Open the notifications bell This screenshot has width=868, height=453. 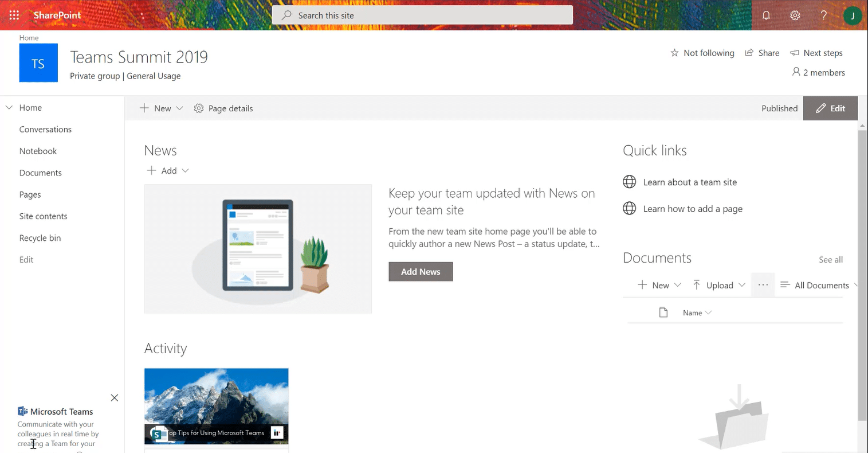pos(766,15)
